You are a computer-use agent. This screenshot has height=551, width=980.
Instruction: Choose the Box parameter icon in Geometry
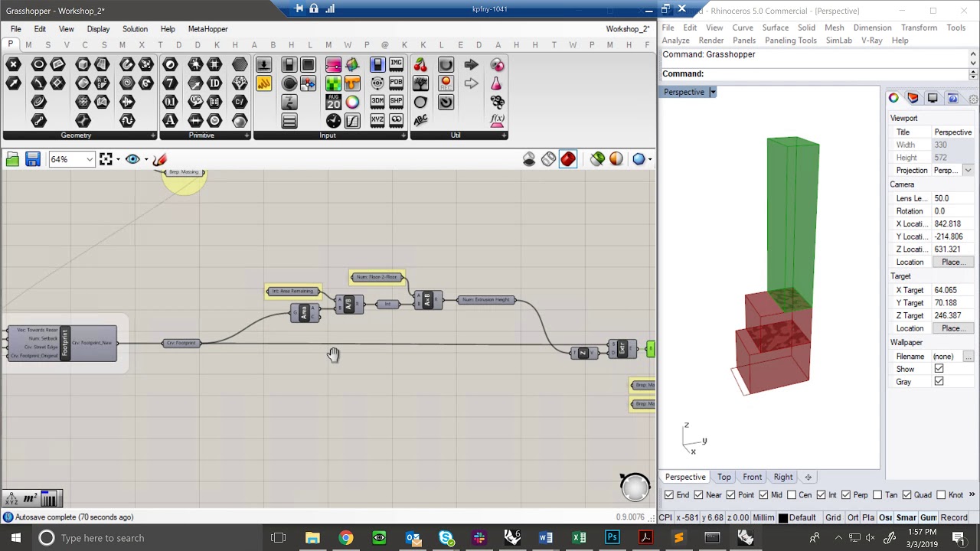pos(83,65)
